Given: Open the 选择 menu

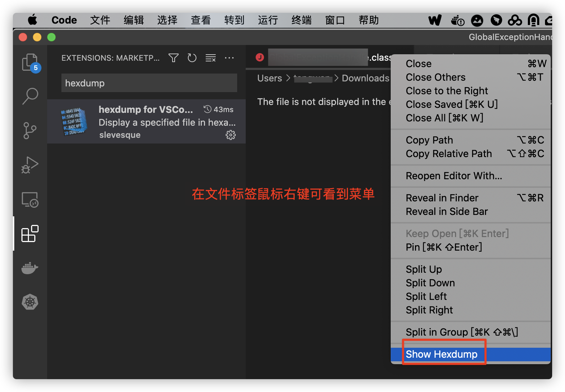Looking at the screenshot, I should (167, 20).
